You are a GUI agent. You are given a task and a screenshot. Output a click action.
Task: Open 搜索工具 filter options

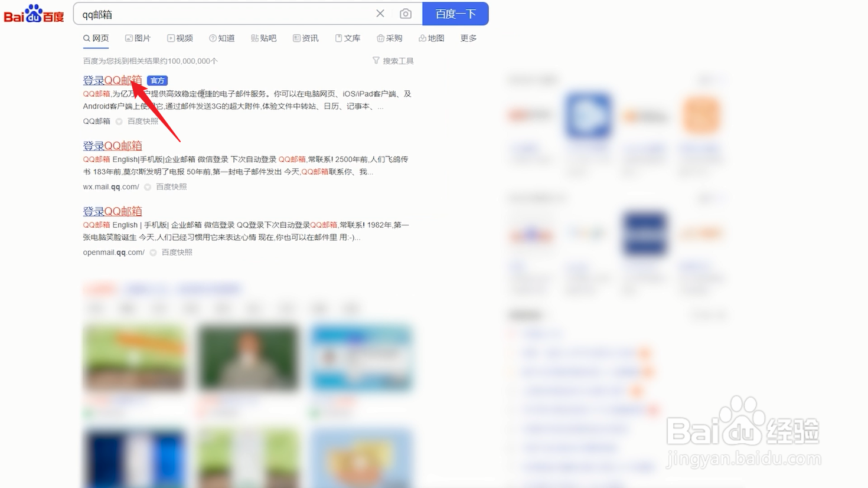click(393, 61)
